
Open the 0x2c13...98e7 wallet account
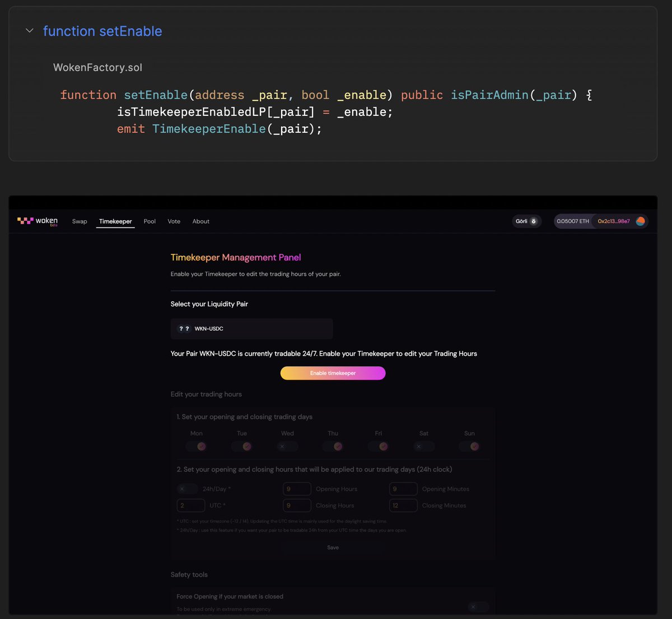614,221
